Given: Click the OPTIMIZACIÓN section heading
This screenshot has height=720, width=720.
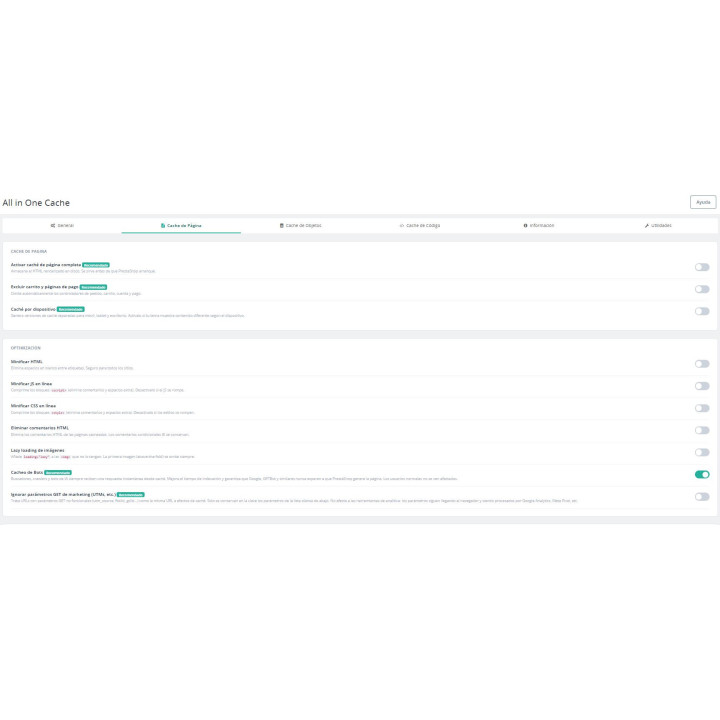Looking at the screenshot, I should [26, 348].
